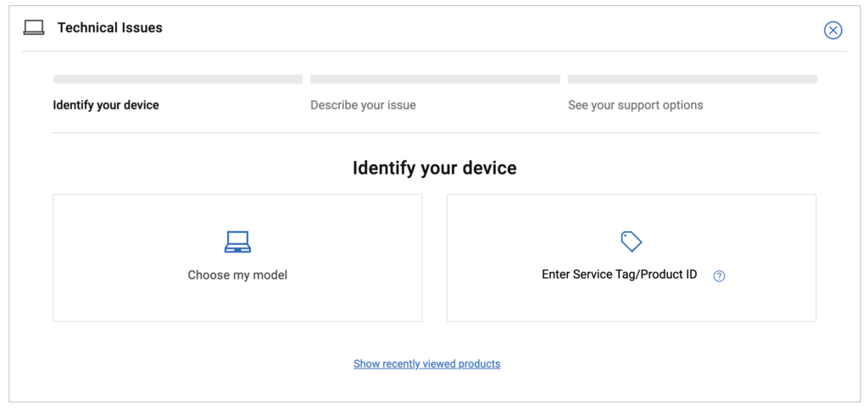Image resolution: width=868 pixels, height=410 pixels.
Task: Click the See your support options step
Action: click(636, 105)
